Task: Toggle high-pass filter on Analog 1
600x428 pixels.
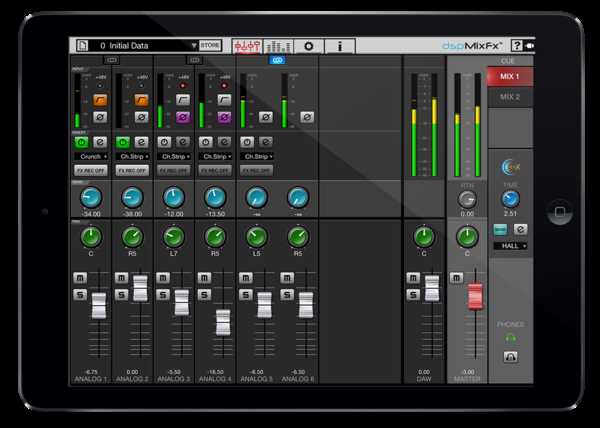Action: click(x=100, y=100)
